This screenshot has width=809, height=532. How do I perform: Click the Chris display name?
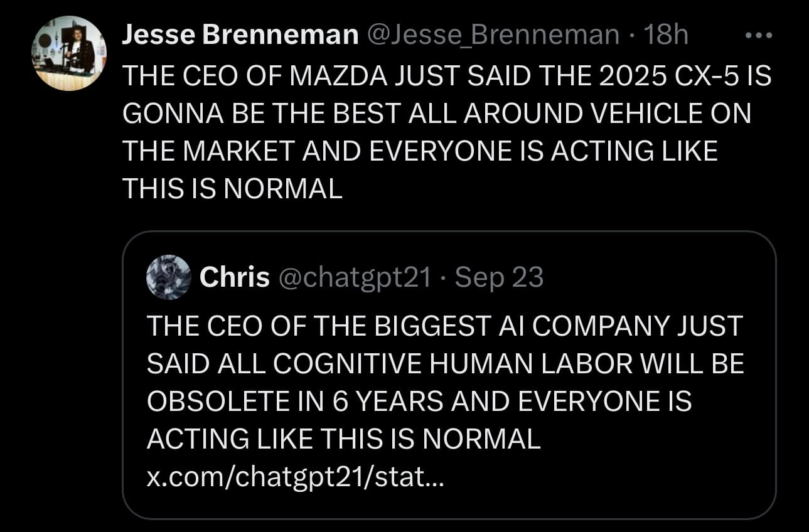coord(234,277)
